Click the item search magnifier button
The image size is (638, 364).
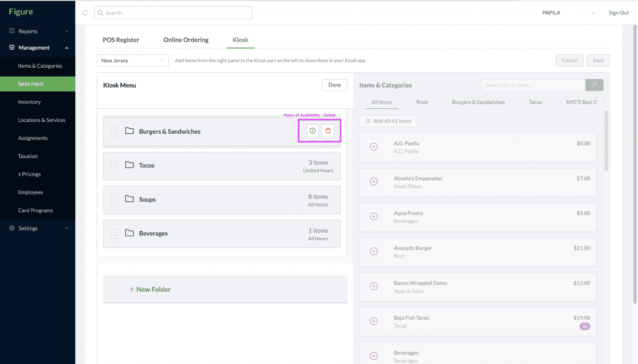pyautogui.click(x=594, y=85)
